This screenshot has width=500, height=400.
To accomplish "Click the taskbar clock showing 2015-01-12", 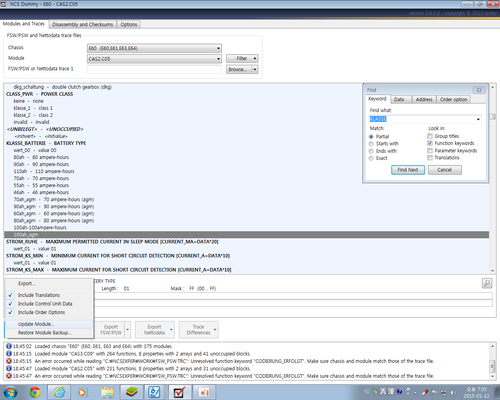I will click(x=477, y=392).
